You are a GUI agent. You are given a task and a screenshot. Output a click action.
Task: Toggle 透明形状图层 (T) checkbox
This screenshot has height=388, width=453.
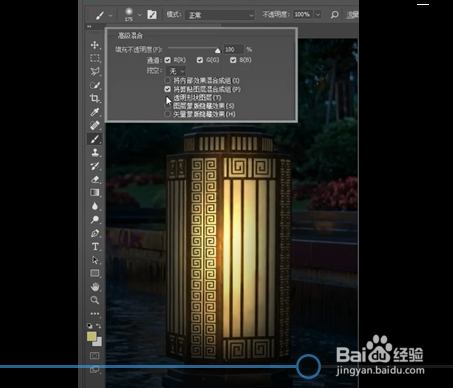[168, 98]
